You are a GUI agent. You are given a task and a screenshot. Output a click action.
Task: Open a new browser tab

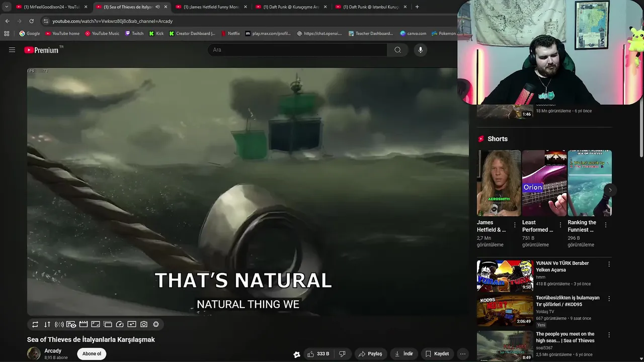click(x=417, y=7)
